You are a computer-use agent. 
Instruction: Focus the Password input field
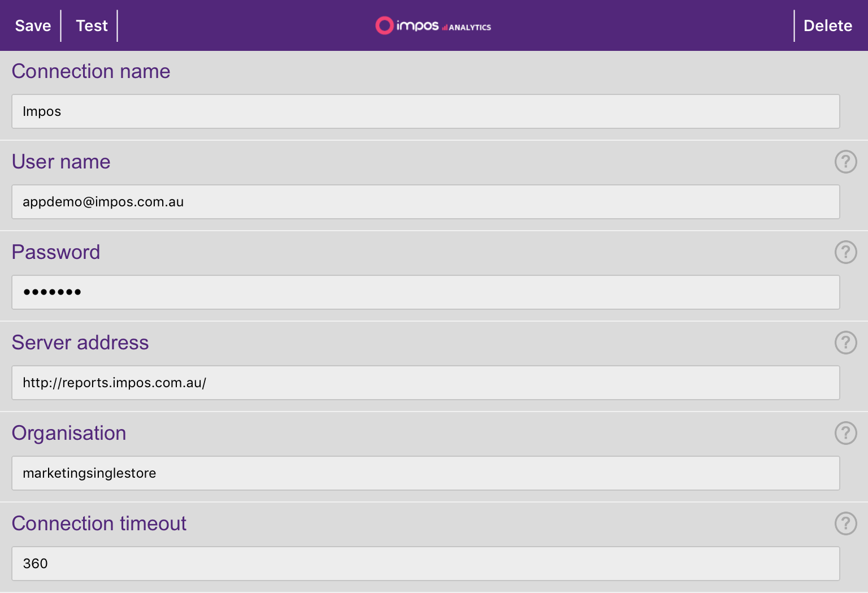tap(426, 292)
